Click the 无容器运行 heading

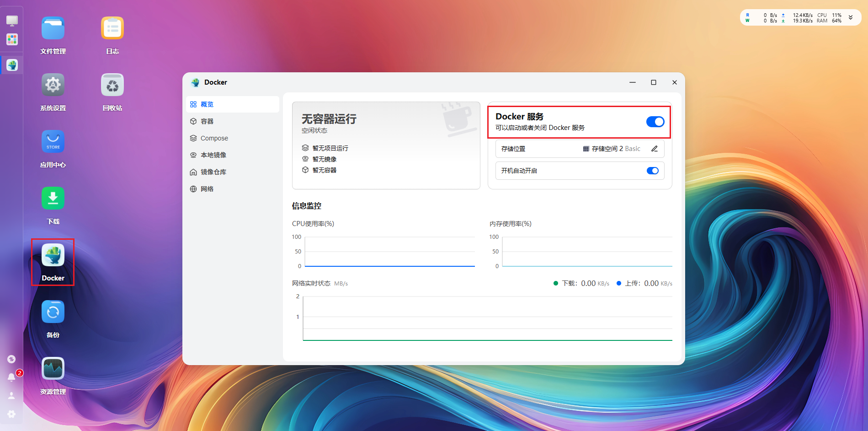[x=329, y=119]
